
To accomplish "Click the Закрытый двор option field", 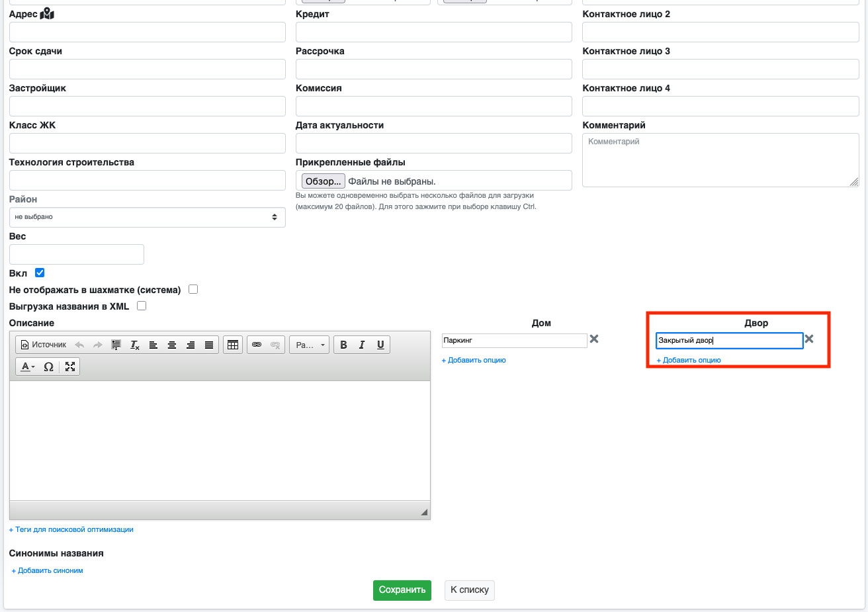I will point(730,340).
